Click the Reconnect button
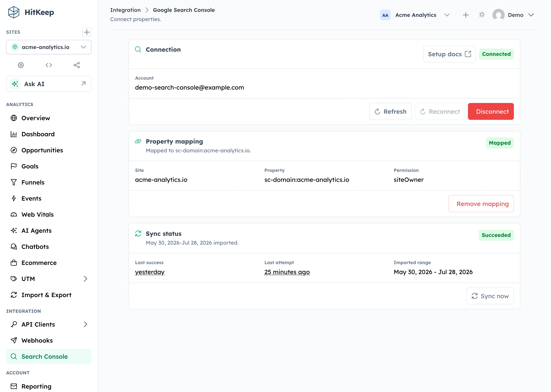Image resolution: width=551 pixels, height=392 pixels. coord(439,112)
